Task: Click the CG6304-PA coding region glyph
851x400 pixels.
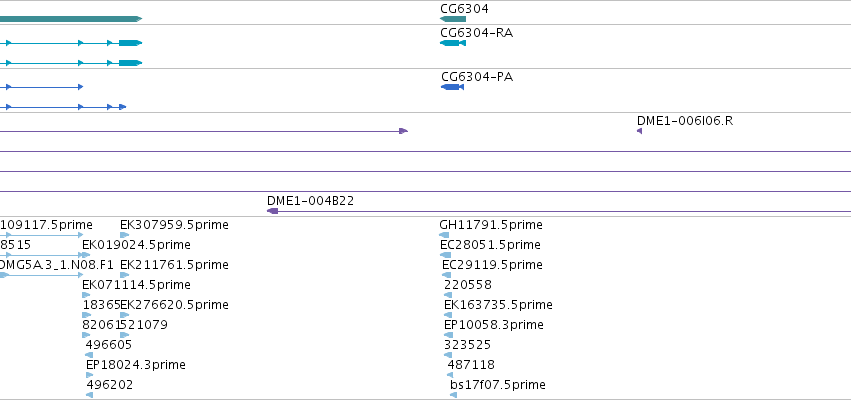Action: pos(452,87)
